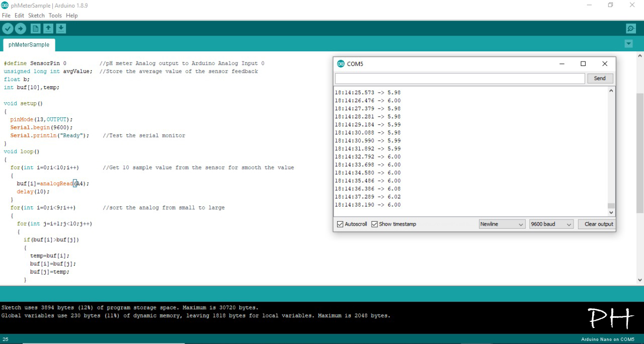Open the Serial Monitor magnifier icon
This screenshot has width=644, height=344.
(630, 28)
